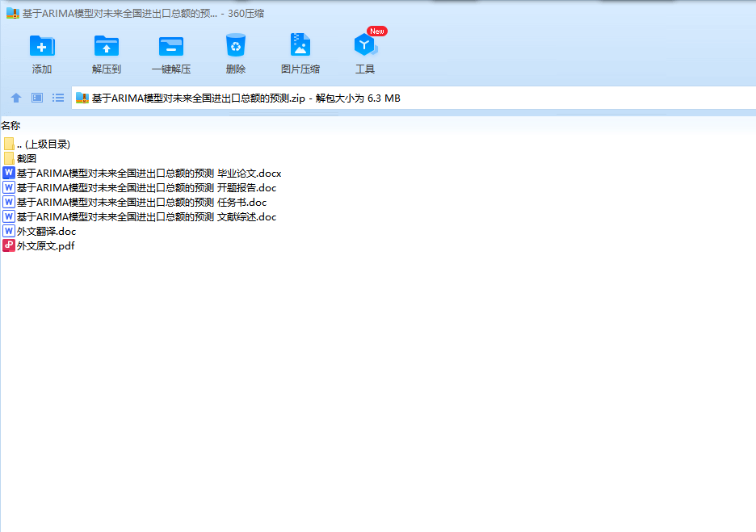This screenshot has width=756, height=532.
Task: Select the file 外文原文.pdf
Action: [46, 245]
